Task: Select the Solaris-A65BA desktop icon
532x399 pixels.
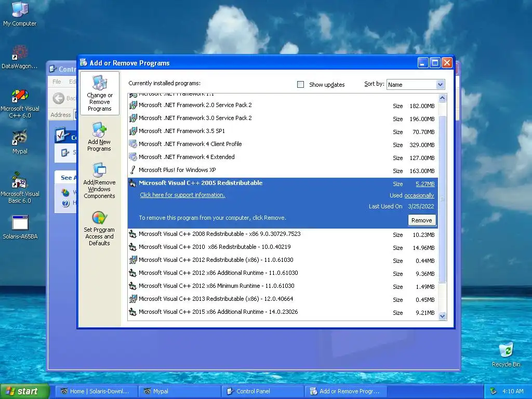Action: point(20,227)
